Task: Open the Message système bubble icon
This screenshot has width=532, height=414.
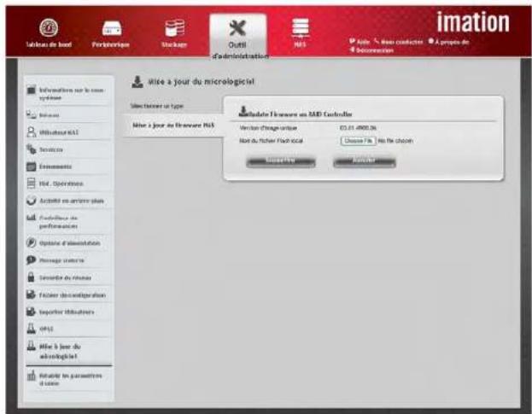Action: (x=32, y=260)
